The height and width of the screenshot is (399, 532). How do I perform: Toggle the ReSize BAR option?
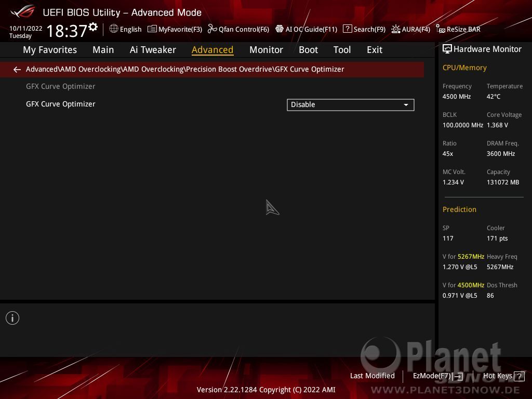click(458, 29)
